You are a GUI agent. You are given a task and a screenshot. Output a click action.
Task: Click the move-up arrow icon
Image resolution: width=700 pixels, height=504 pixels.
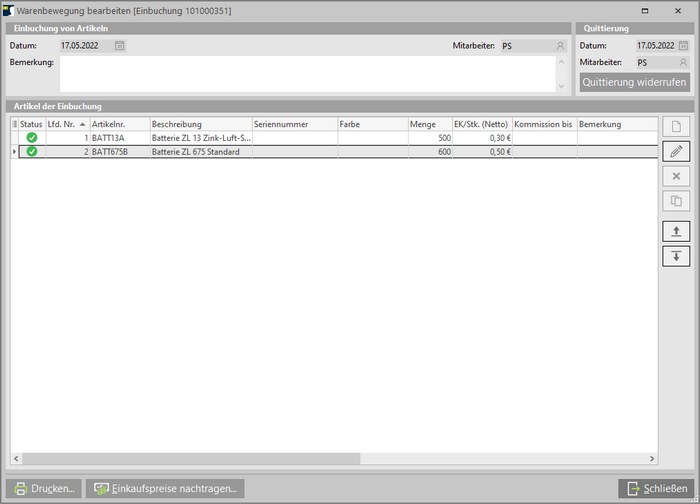(x=676, y=231)
